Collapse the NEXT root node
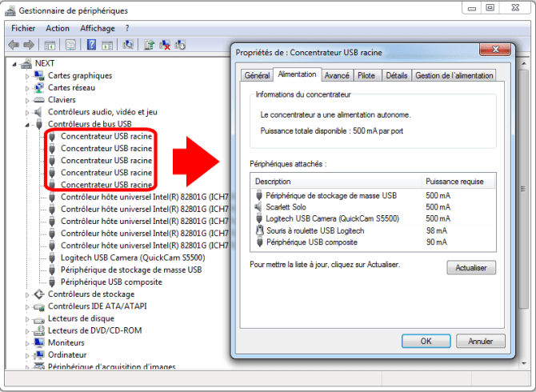This screenshot has height=392, width=536. click(x=14, y=64)
